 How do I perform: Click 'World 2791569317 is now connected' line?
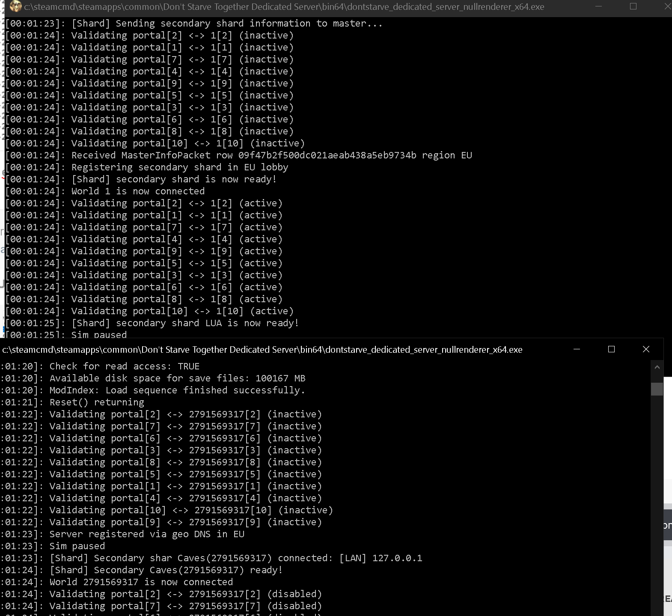[117, 582]
